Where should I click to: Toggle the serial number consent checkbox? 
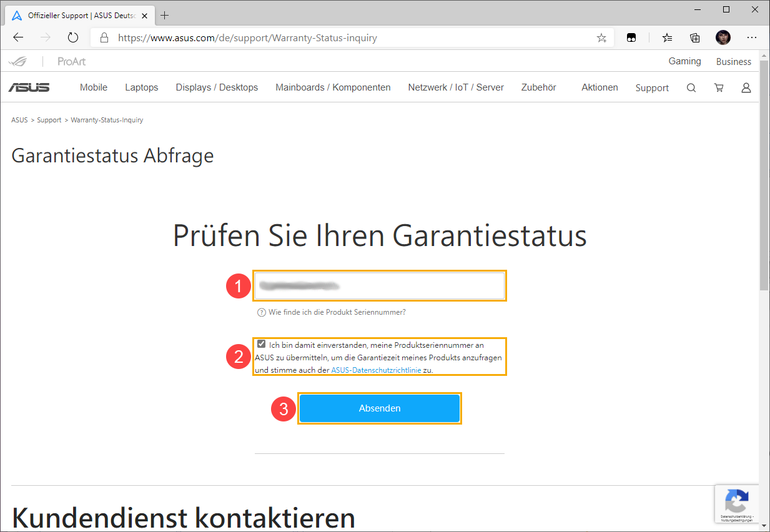(261, 344)
